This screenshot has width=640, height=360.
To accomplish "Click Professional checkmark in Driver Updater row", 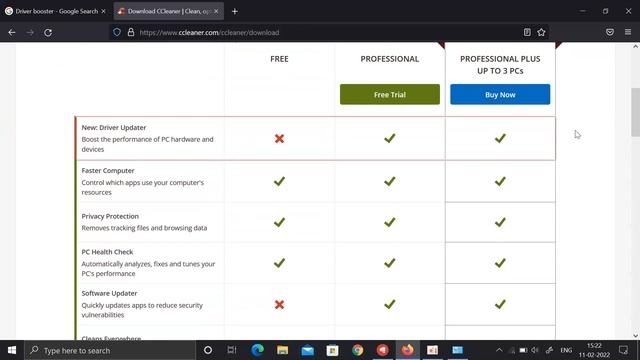I will coord(390,138).
